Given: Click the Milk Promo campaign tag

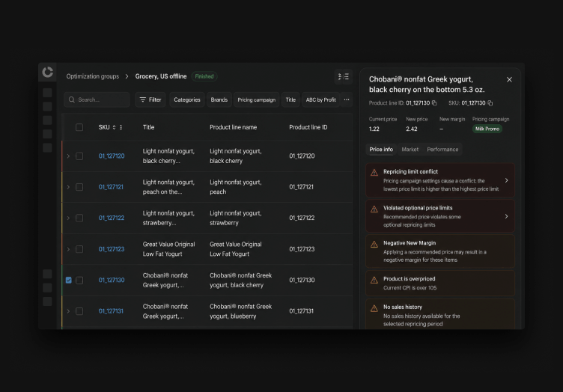Looking at the screenshot, I should click(x=487, y=129).
